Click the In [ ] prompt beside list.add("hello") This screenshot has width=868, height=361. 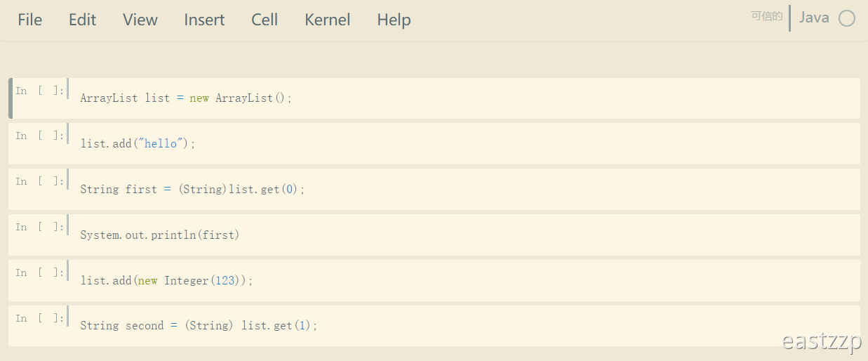[x=40, y=136]
